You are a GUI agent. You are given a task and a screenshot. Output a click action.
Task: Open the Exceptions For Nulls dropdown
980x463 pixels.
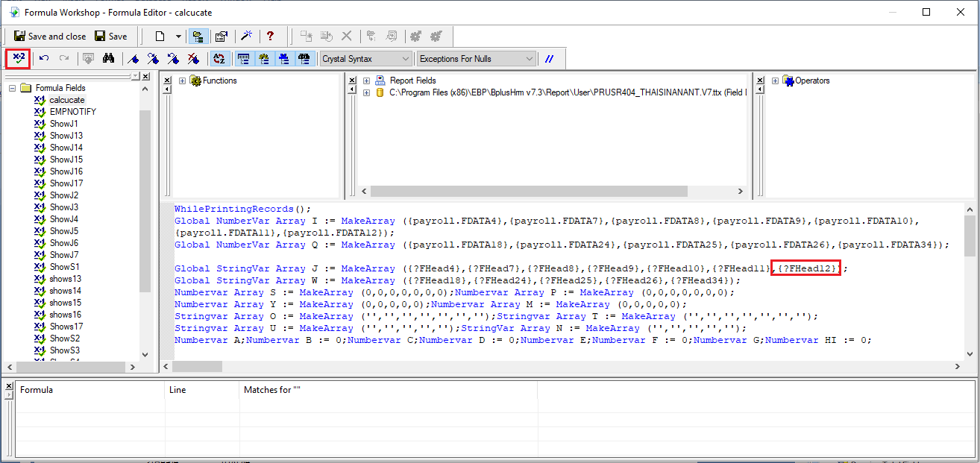point(476,58)
